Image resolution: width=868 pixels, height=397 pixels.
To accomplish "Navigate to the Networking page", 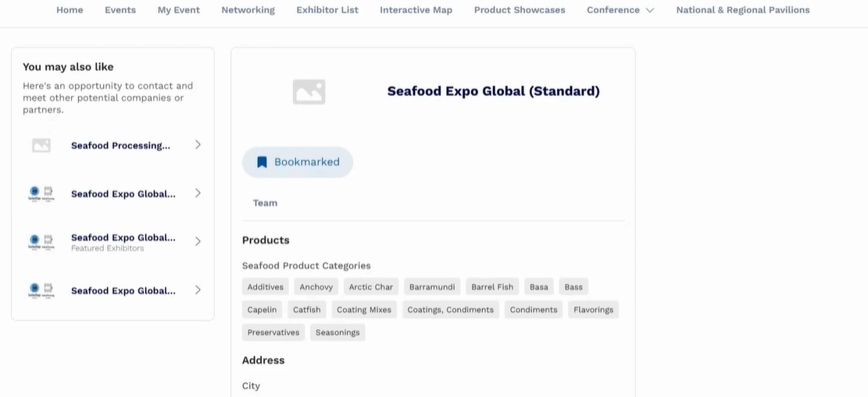I will tap(248, 10).
